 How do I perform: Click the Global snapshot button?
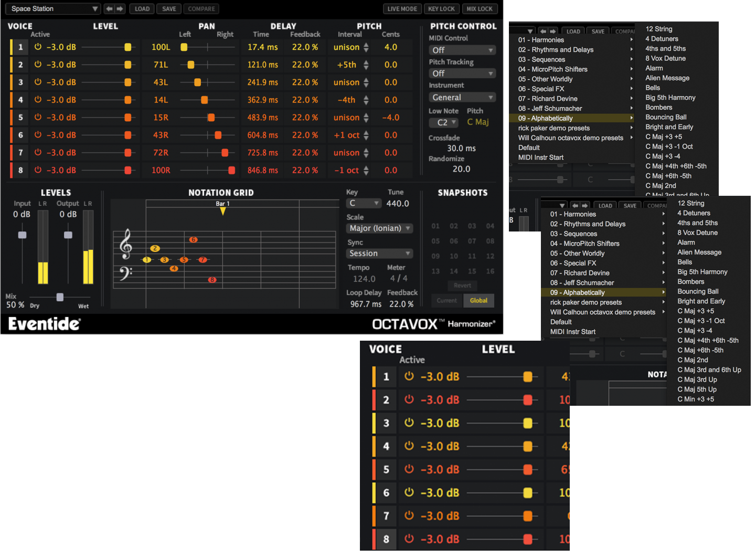(478, 300)
